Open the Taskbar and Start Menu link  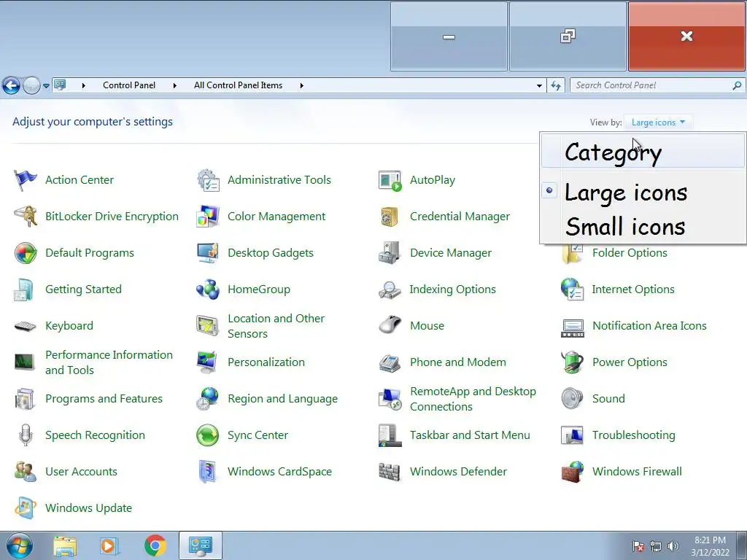pos(470,435)
